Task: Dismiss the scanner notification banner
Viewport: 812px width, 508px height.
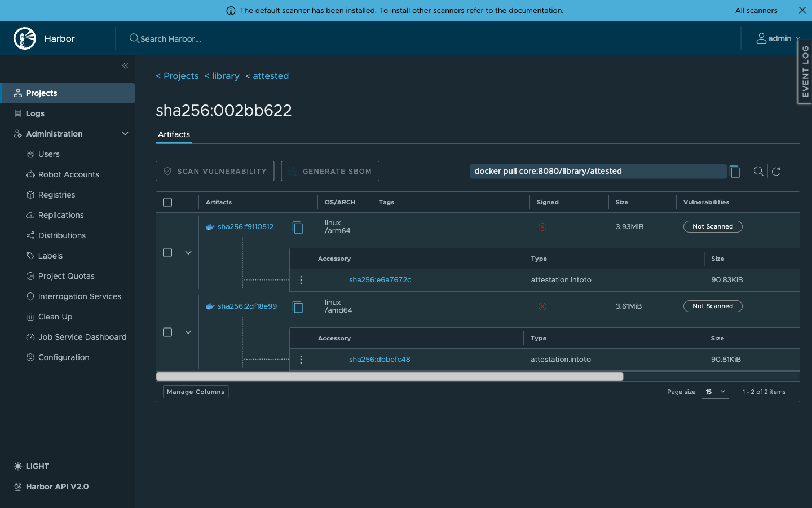Action: point(802,10)
